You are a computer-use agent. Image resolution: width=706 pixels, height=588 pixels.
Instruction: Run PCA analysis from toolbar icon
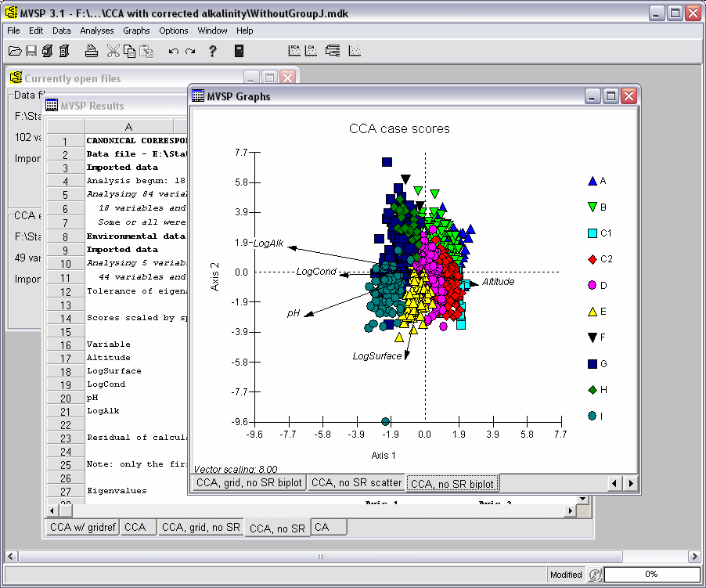click(295, 51)
